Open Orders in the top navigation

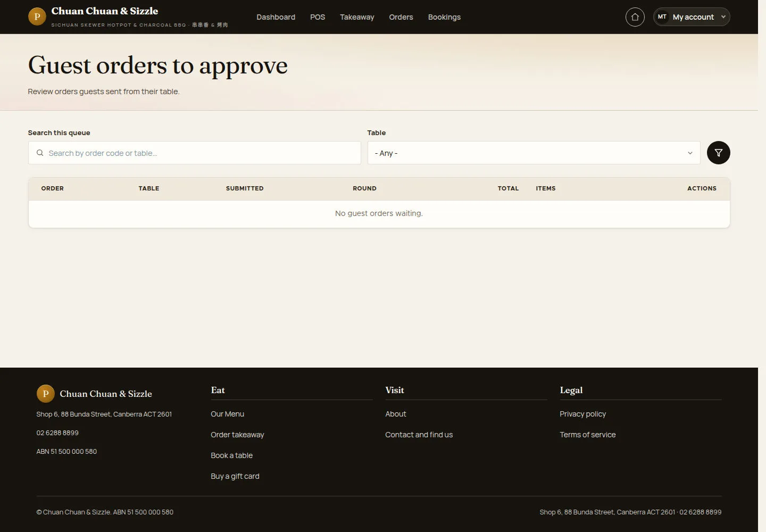401,17
